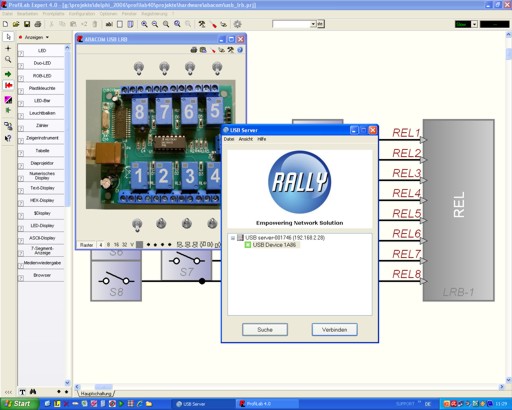Viewport: 512px width, 410px height.
Task: Select USB Device 1A86 in the tree
Action: tap(274, 245)
